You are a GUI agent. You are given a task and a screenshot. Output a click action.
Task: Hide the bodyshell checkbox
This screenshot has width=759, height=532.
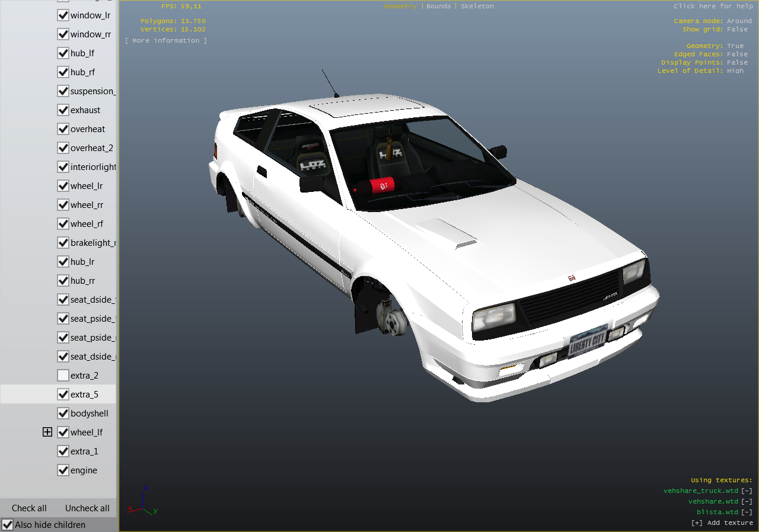click(x=63, y=414)
